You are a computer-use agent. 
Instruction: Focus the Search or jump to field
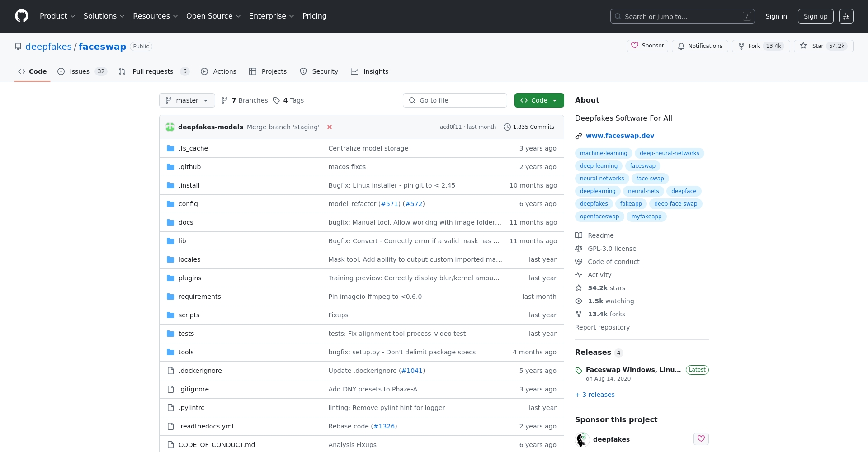682,16
